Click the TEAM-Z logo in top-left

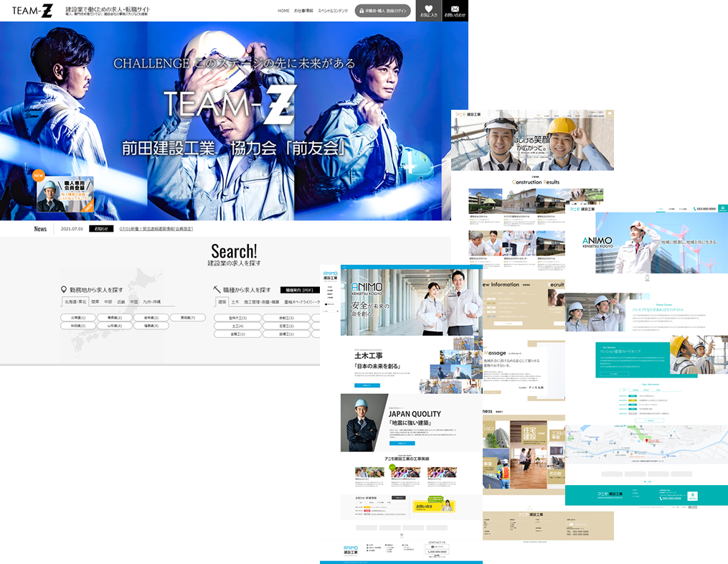click(x=32, y=11)
